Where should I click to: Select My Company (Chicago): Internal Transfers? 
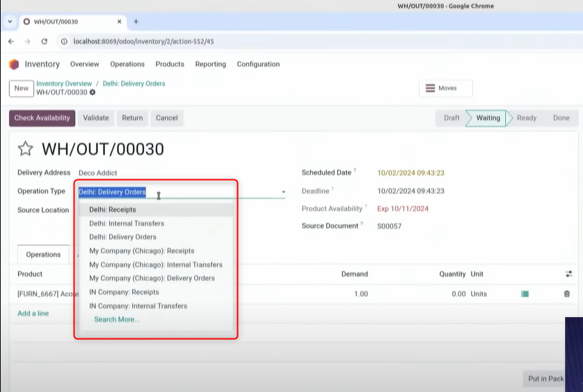click(156, 265)
